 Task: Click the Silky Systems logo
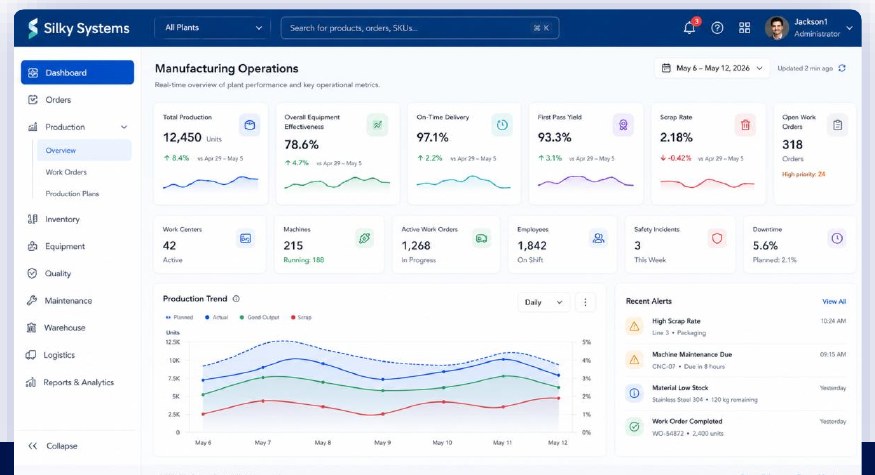tap(79, 28)
